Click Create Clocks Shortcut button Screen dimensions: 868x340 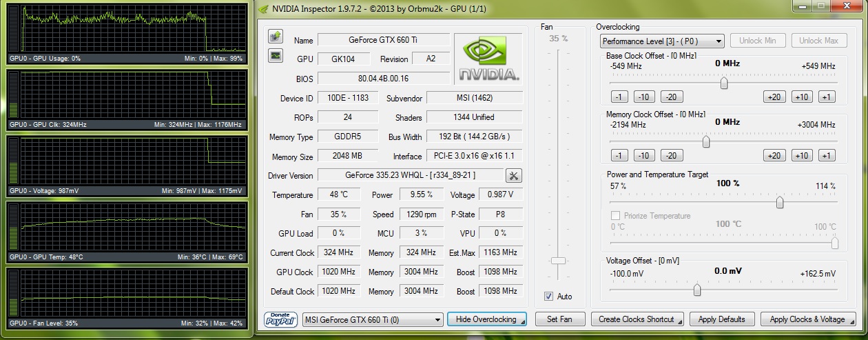tap(637, 319)
